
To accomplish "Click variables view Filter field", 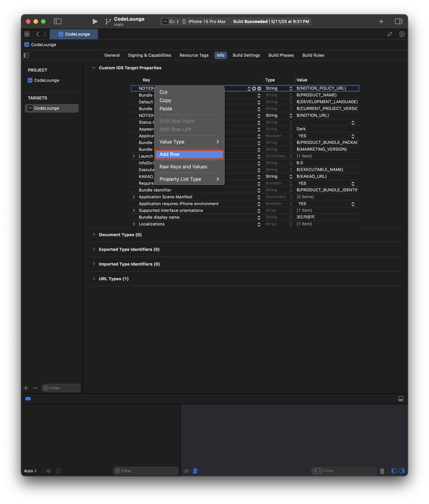I will tap(146, 471).
